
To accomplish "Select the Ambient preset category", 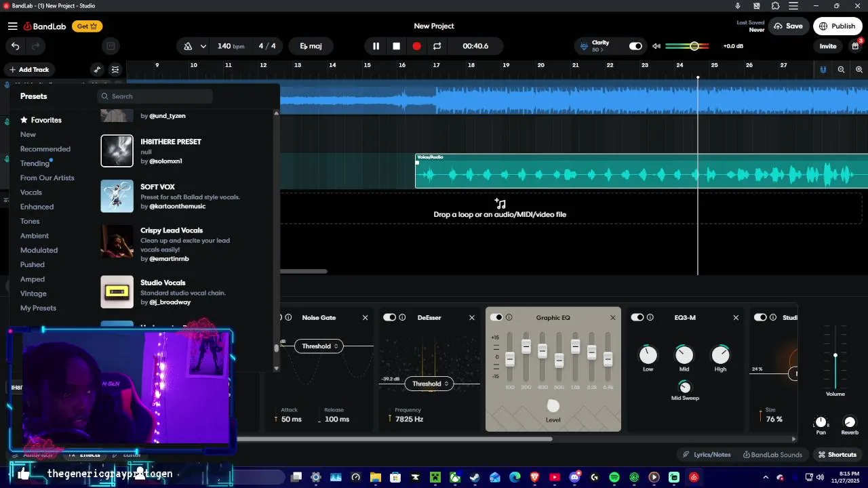I will pyautogui.click(x=35, y=236).
